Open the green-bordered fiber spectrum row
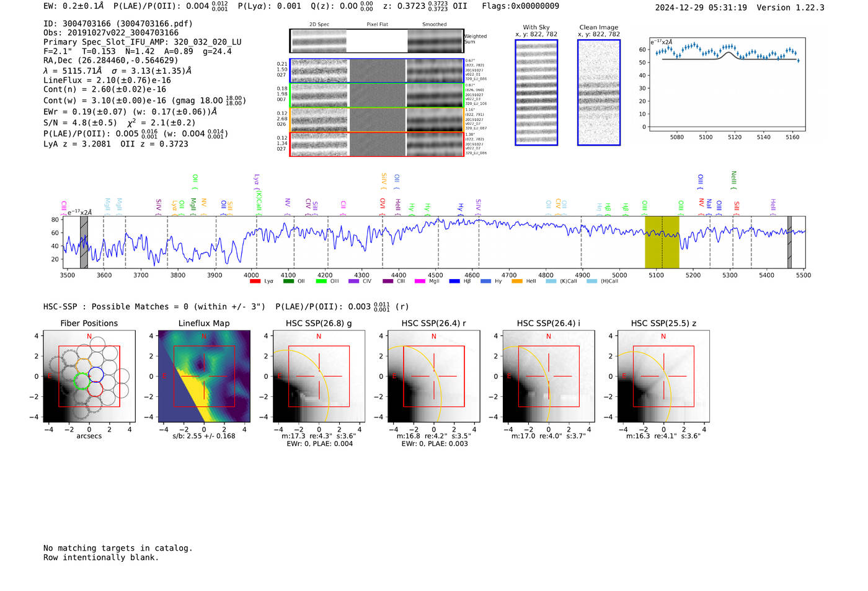This screenshot has height=591, width=868. point(376,95)
